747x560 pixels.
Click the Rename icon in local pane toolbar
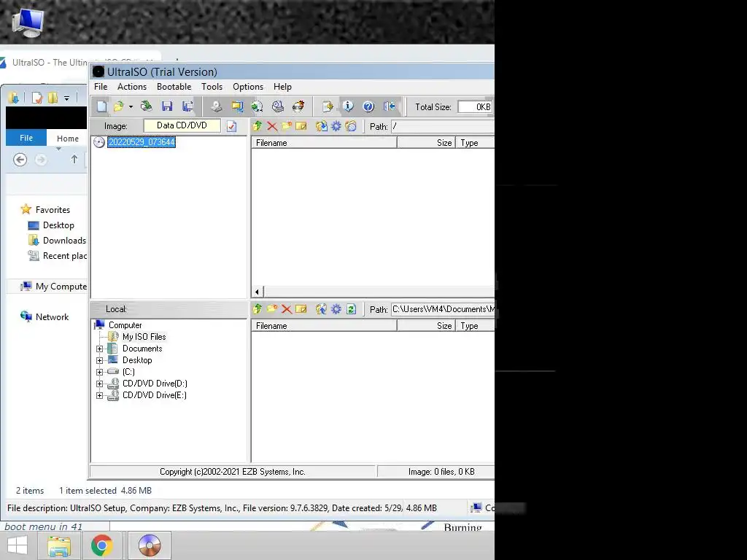301,309
